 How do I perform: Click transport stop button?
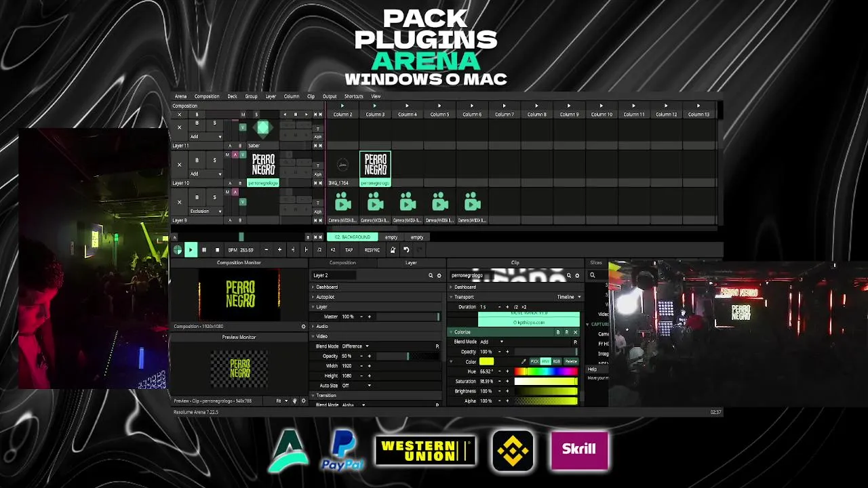click(217, 250)
